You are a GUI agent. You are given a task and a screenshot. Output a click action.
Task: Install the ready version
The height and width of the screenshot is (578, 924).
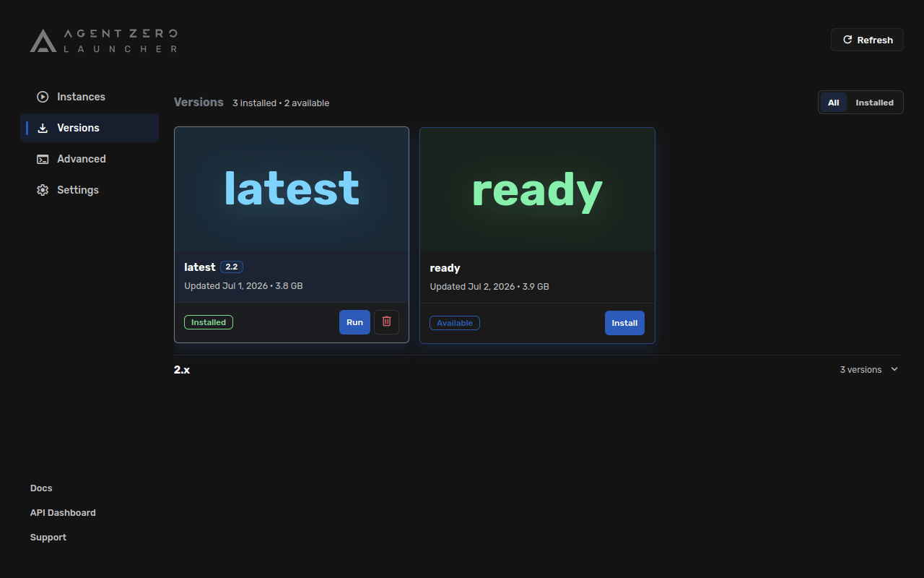click(624, 323)
